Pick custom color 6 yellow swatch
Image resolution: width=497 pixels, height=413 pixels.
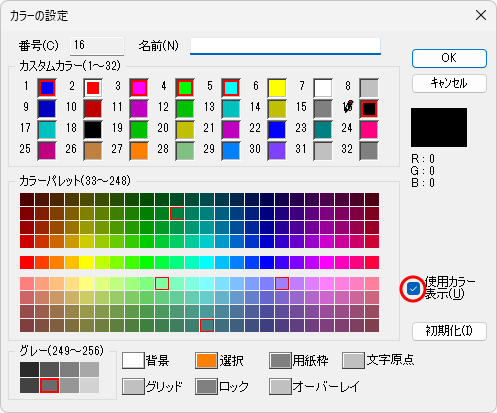coord(277,88)
